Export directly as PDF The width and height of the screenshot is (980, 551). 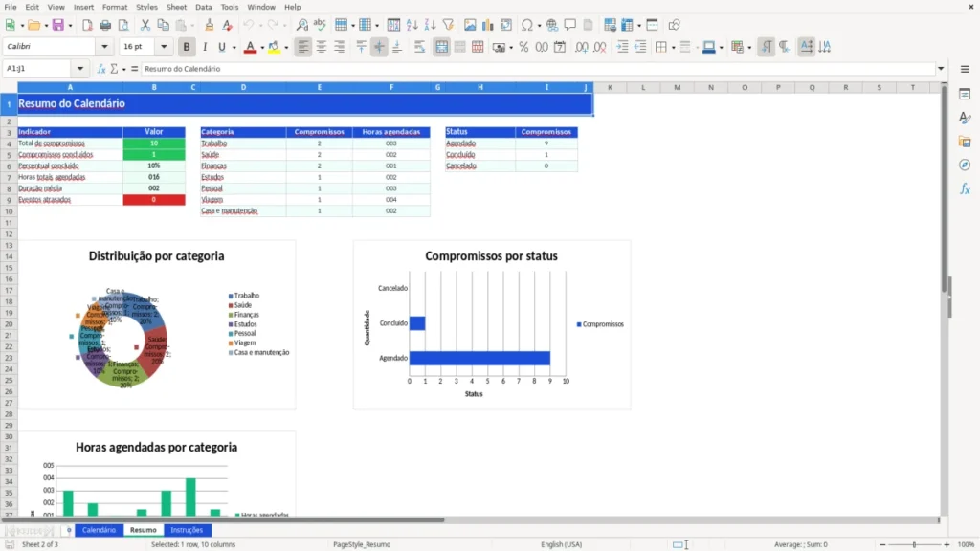click(x=87, y=25)
